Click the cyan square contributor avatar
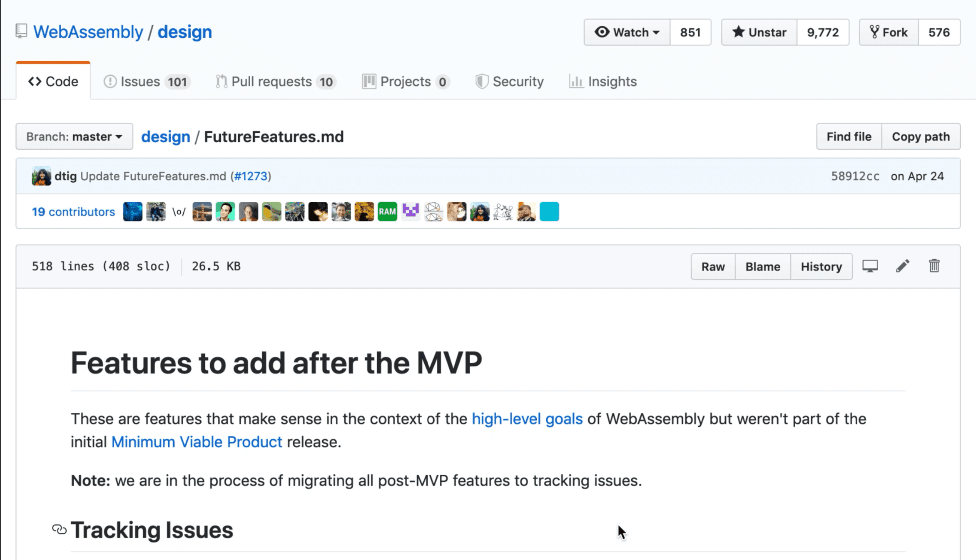The height and width of the screenshot is (560, 976). tap(549, 212)
